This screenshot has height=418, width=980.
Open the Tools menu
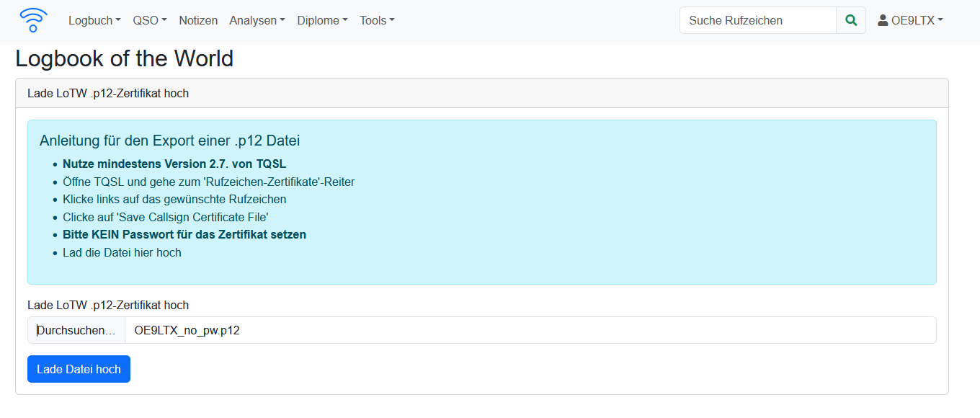pyautogui.click(x=377, y=20)
